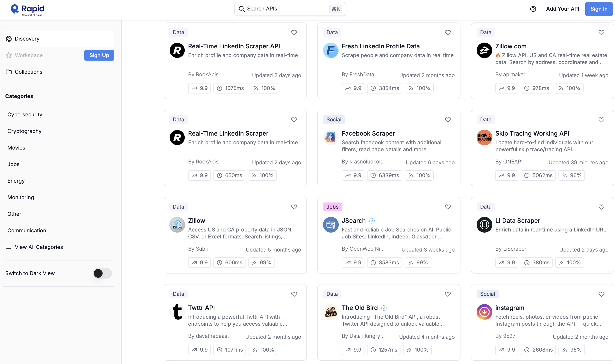Click the instagram API logo icon
The image size is (615, 364).
pos(484,312)
